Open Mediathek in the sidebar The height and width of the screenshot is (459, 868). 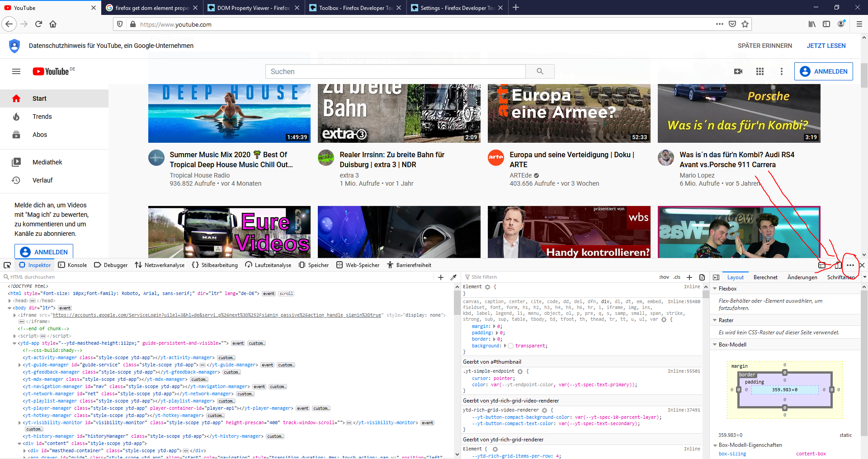54,162
